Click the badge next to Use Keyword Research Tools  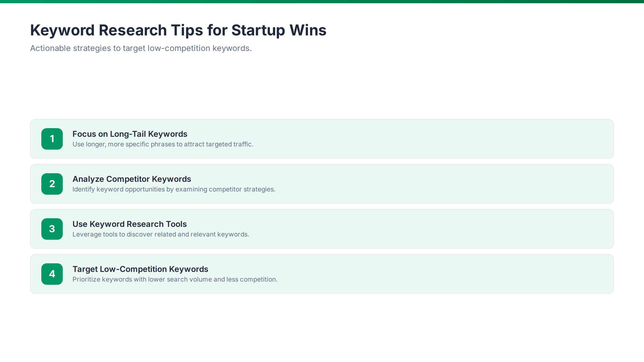pos(52,229)
